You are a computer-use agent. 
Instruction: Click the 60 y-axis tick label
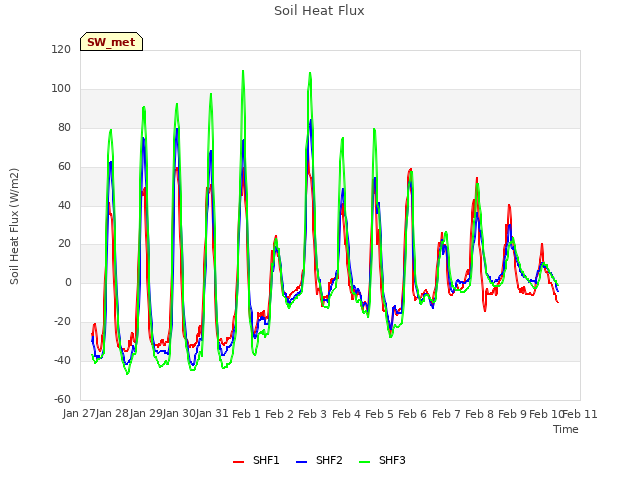click(64, 166)
